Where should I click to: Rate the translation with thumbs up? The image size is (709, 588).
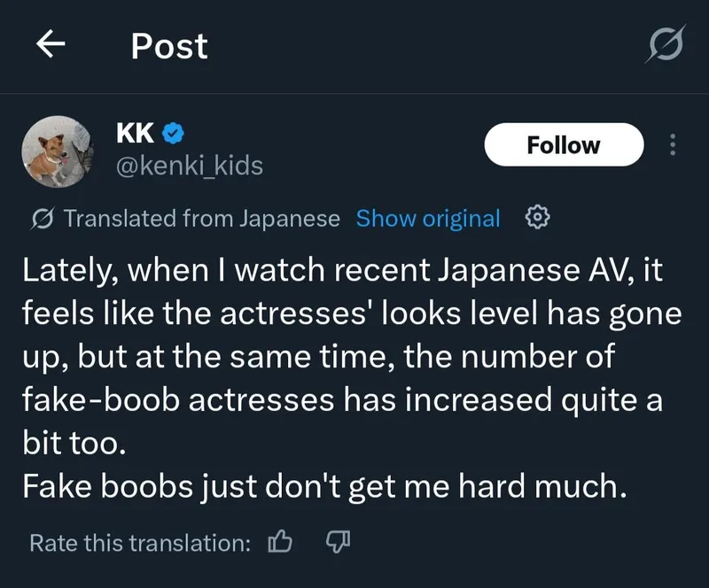coord(282,542)
